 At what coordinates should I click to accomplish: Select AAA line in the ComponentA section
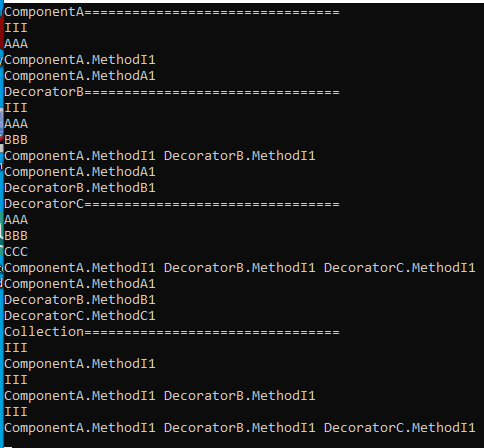pos(16,44)
